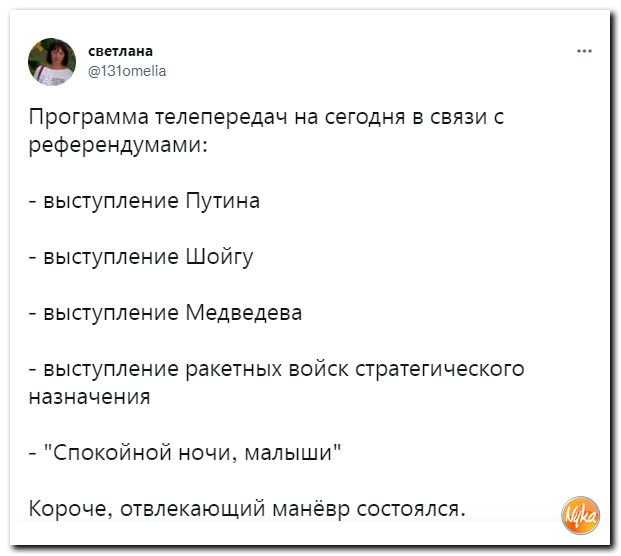Click the quoted title Спокойной ночи, малыши
Image resolution: width=621 pixels, height=556 pixels.
pos(192,452)
